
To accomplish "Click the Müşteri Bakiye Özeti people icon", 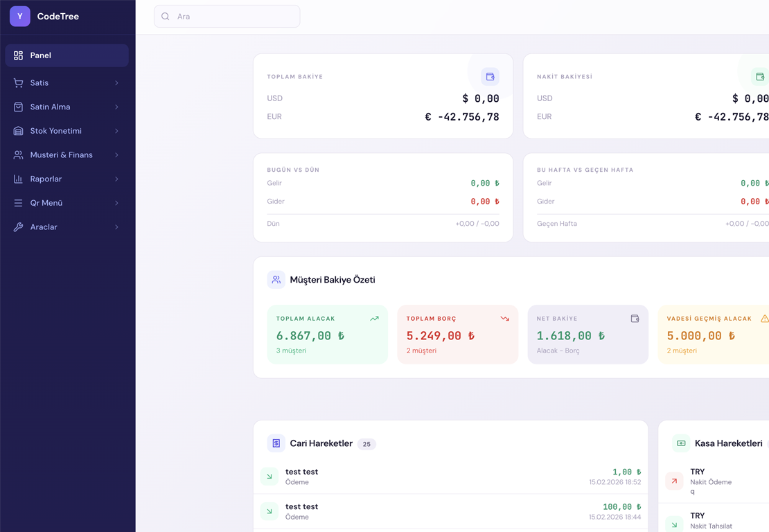I will pyautogui.click(x=276, y=280).
